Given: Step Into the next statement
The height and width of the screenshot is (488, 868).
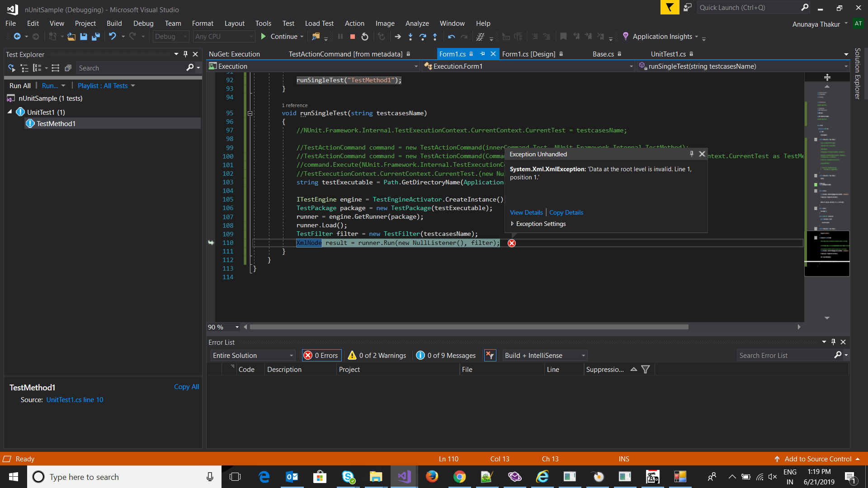Looking at the screenshot, I should 410,37.
